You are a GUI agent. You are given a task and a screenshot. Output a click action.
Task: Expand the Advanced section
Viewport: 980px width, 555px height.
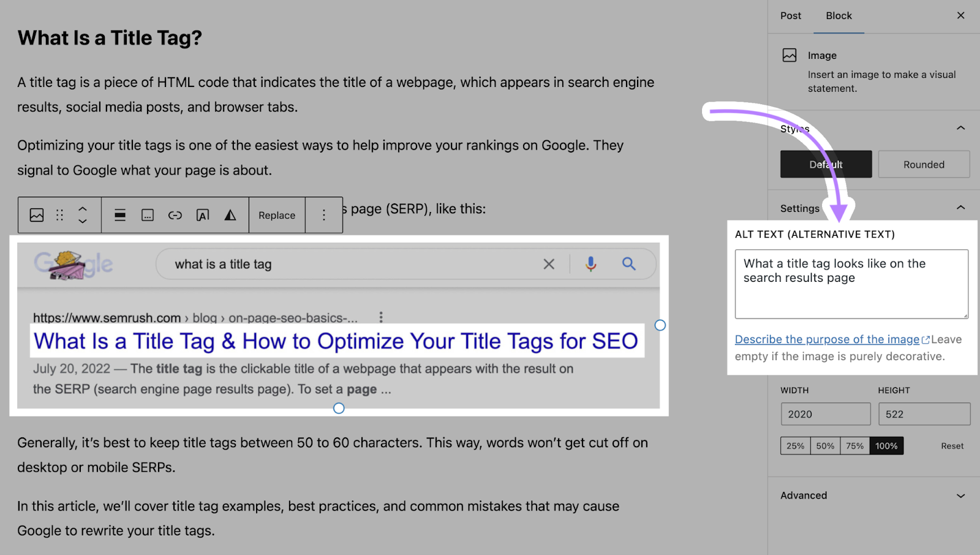[x=960, y=496]
